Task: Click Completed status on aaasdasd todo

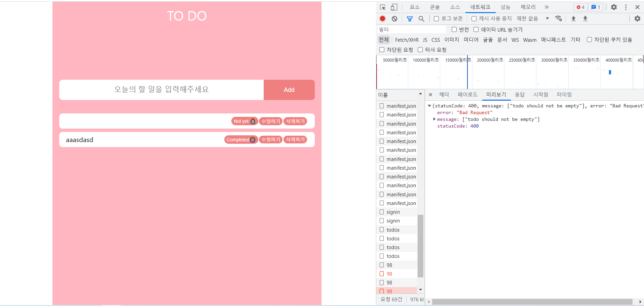Action: (241, 139)
